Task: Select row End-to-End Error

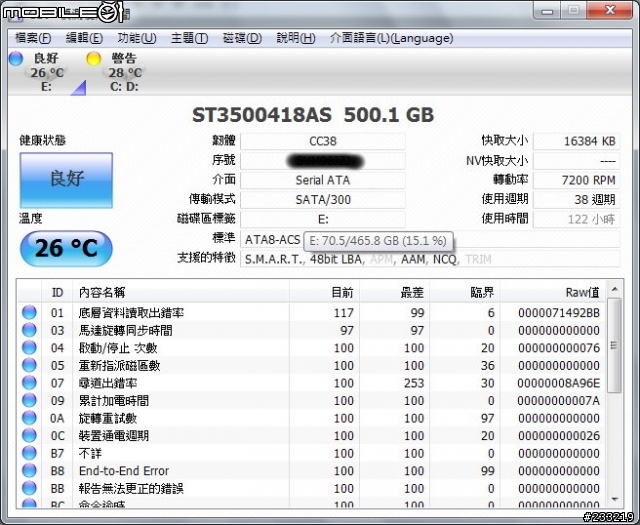Action: pos(312,471)
